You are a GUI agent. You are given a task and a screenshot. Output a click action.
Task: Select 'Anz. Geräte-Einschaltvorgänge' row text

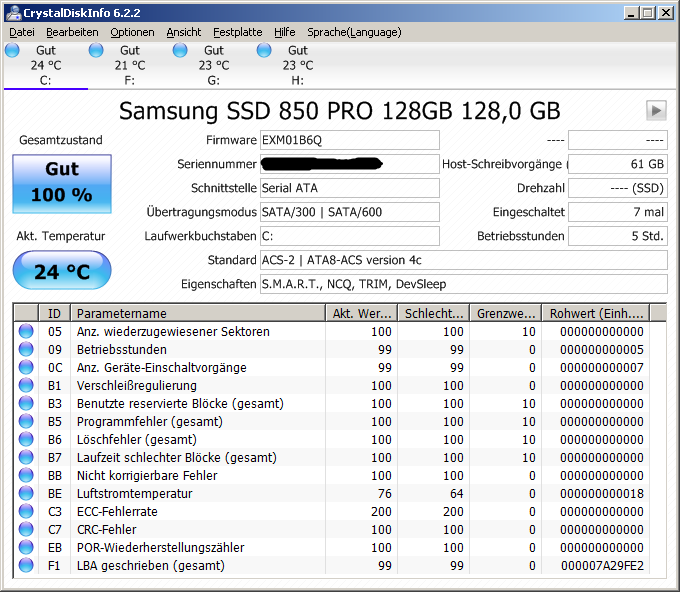coord(162,367)
